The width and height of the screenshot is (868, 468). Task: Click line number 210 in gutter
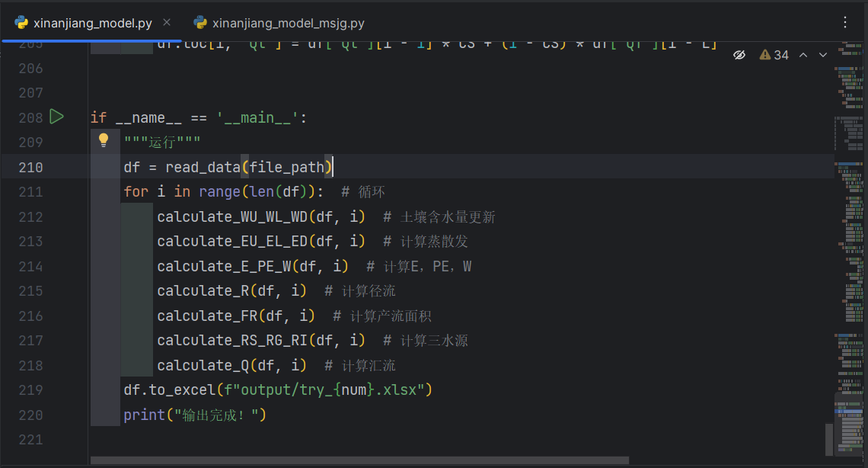[x=30, y=167]
